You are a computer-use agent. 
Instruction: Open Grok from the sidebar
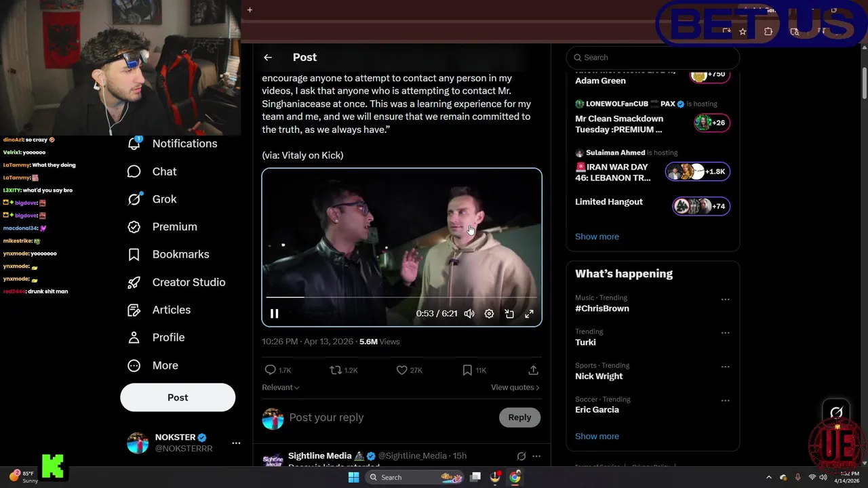click(x=152, y=199)
